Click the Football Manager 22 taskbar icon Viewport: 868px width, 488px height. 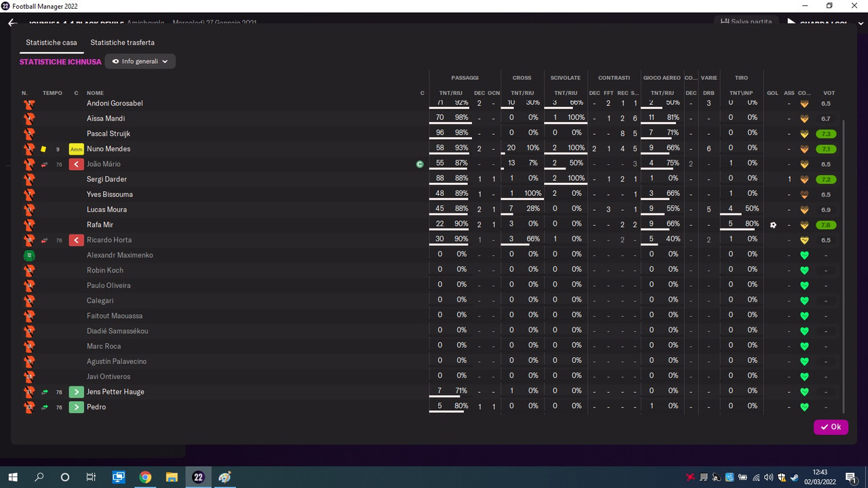198,477
